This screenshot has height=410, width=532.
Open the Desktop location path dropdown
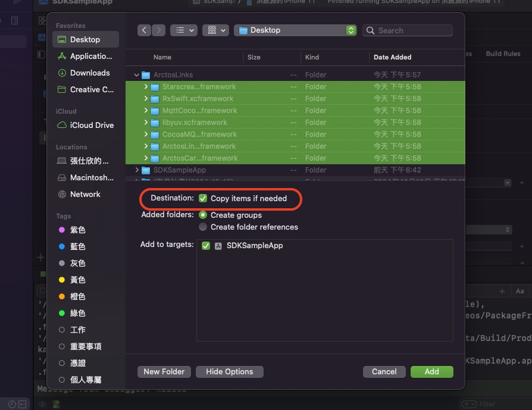tap(295, 30)
